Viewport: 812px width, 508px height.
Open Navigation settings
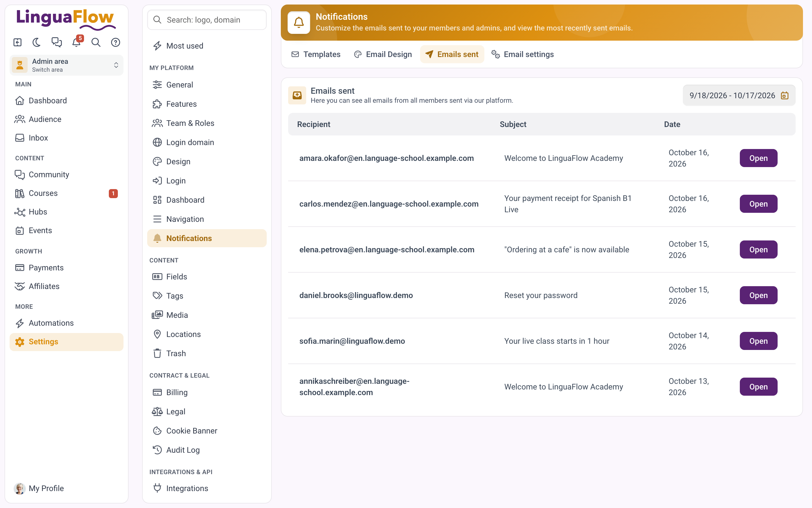pyautogui.click(x=207, y=219)
